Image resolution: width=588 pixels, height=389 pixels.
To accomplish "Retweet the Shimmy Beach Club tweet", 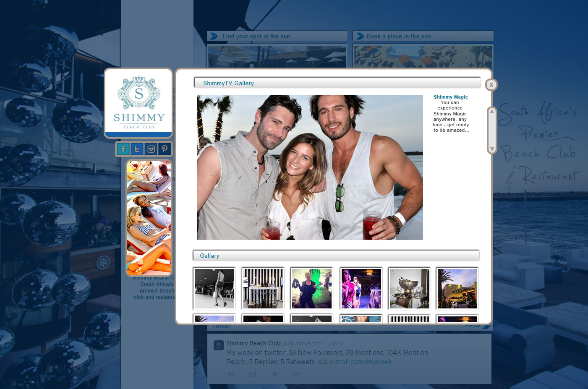I will tap(252, 374).
